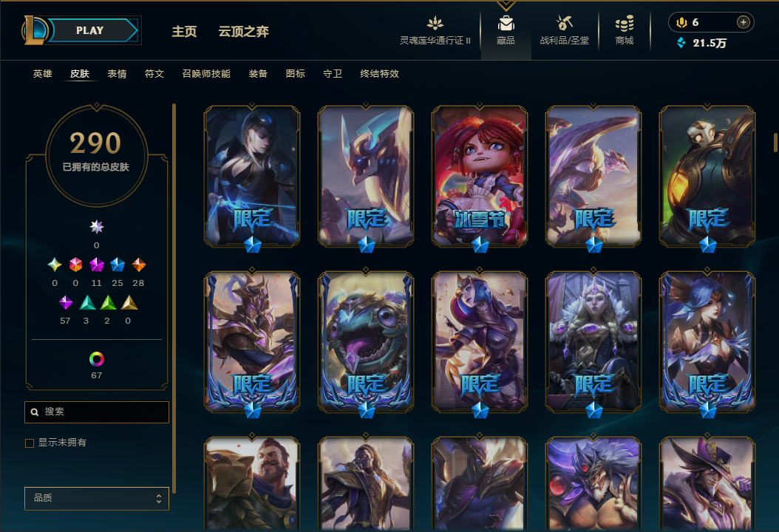
Task: Click the plus icon to buy RP
Action: [744, 22]
